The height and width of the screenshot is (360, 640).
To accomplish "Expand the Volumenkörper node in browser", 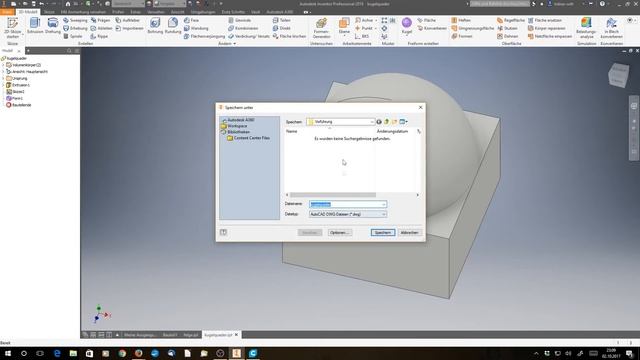I will 4,65.
